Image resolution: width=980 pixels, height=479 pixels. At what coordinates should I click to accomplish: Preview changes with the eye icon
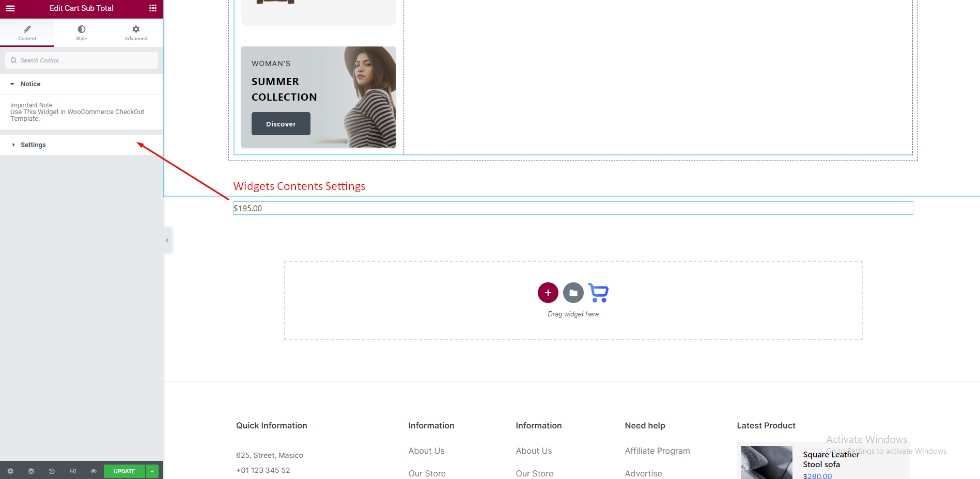(94, 471)
